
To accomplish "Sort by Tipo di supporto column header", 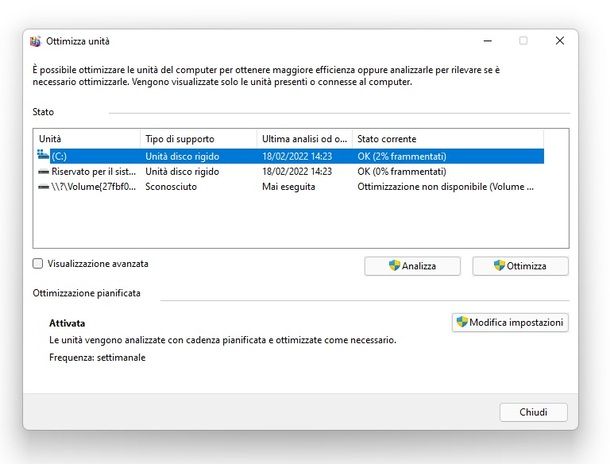I will click(x=198, y=139).
